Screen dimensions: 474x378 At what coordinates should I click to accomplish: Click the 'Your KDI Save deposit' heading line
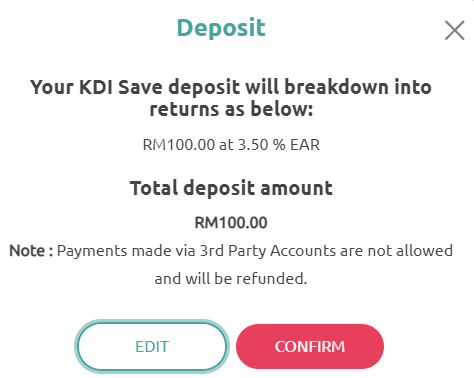pyautogui.click(x=231, y=87)
